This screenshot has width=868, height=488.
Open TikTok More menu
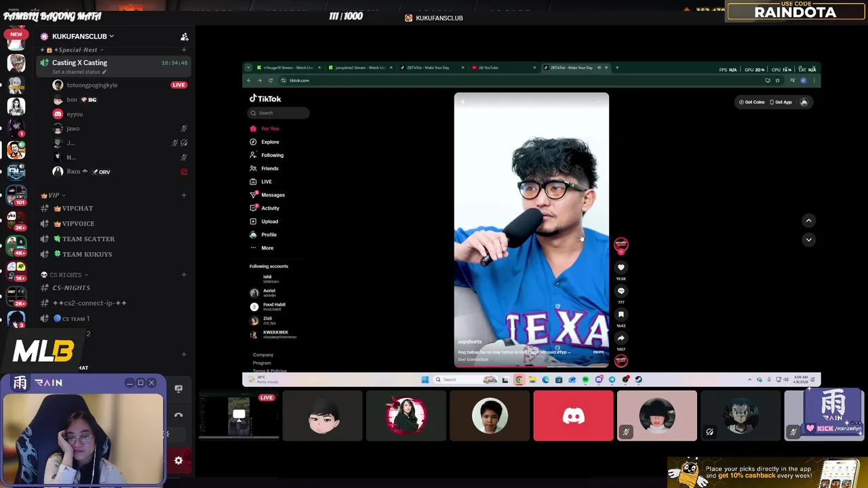tap(261, 248)
